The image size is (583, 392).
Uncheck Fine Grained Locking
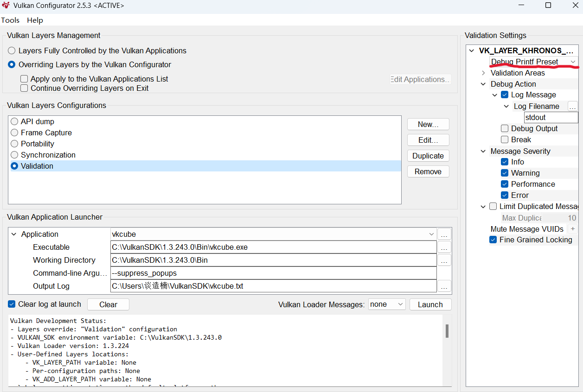pyautogui.click(x=493, y=240)
